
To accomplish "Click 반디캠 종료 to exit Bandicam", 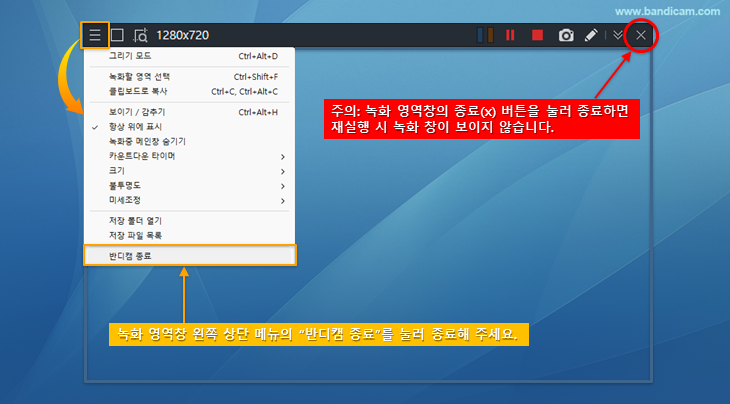I will click(x=189, y=256).
